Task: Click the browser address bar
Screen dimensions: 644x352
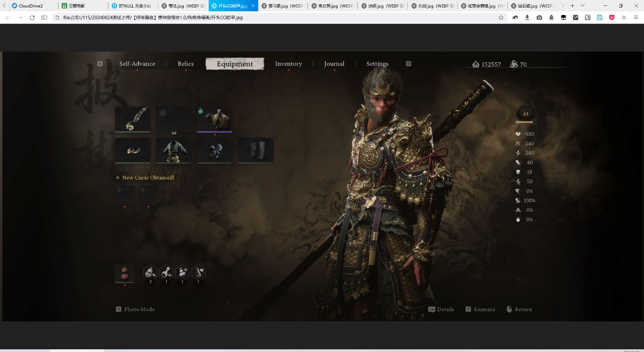Action: tap(268, 17)
